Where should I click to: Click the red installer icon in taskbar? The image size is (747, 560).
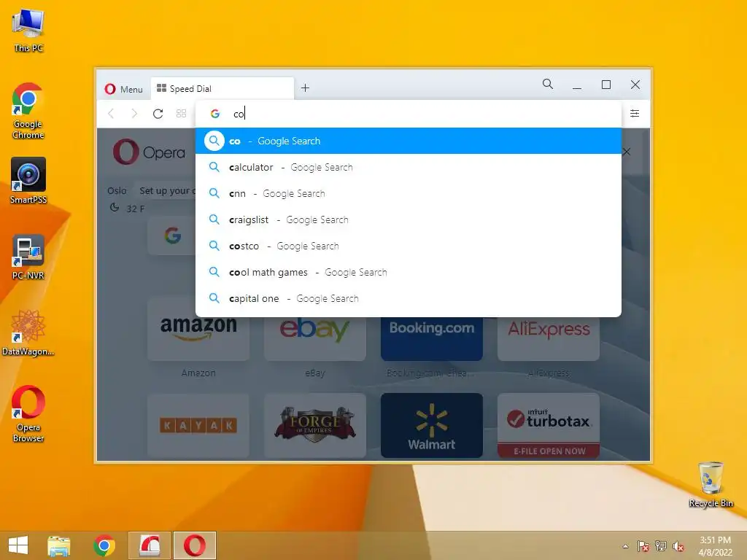pos(149,545)
